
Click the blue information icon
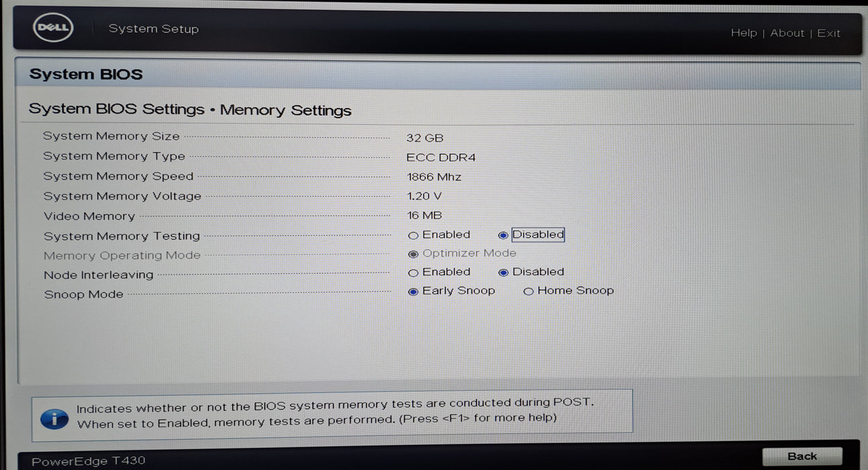click(54, 418)
